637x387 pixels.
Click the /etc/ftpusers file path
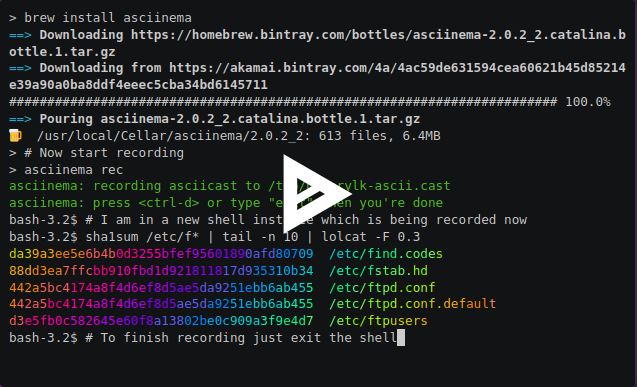378,321
